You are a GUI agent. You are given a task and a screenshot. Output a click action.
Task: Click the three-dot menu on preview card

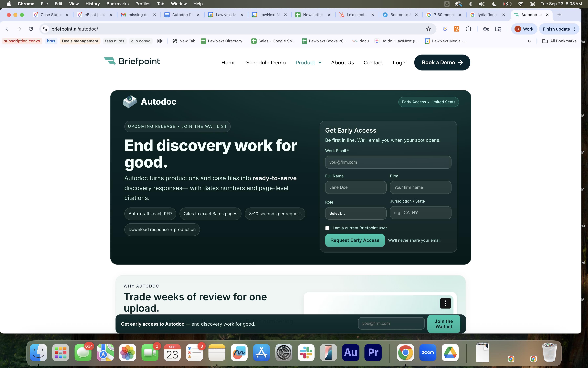[x=445, y=303]
